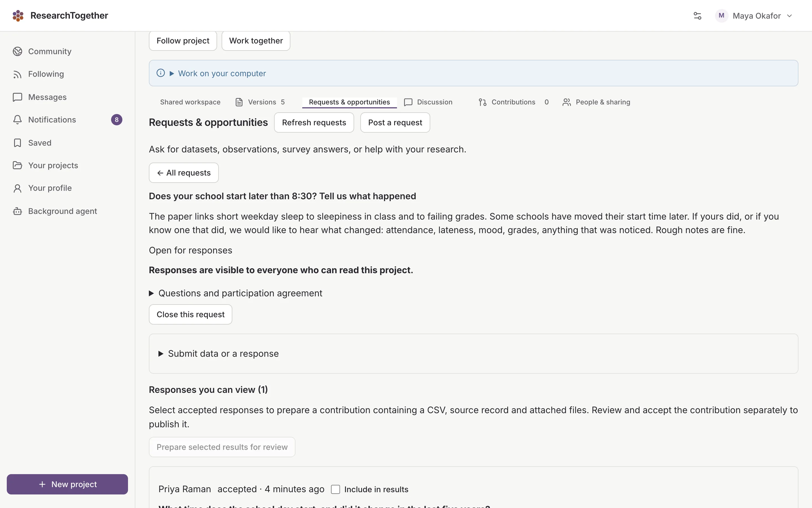This screenshot has height=508, width=812.
Task: Create a New project
Action: pos(67,484)
